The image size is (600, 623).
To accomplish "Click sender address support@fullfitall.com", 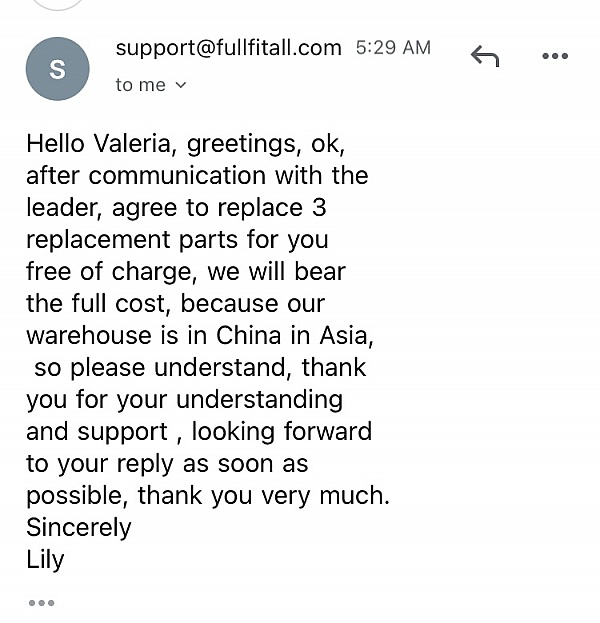I will click(228, 48).
